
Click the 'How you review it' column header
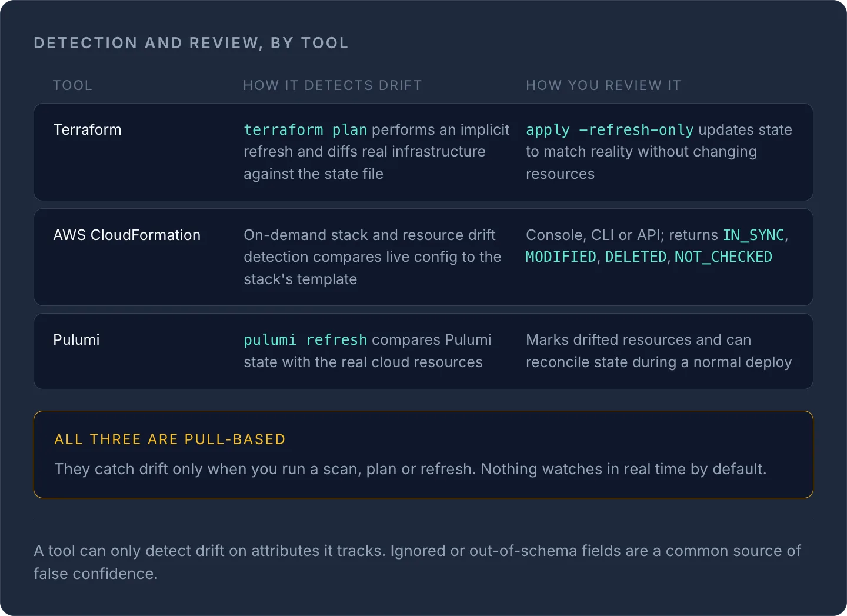603,85
